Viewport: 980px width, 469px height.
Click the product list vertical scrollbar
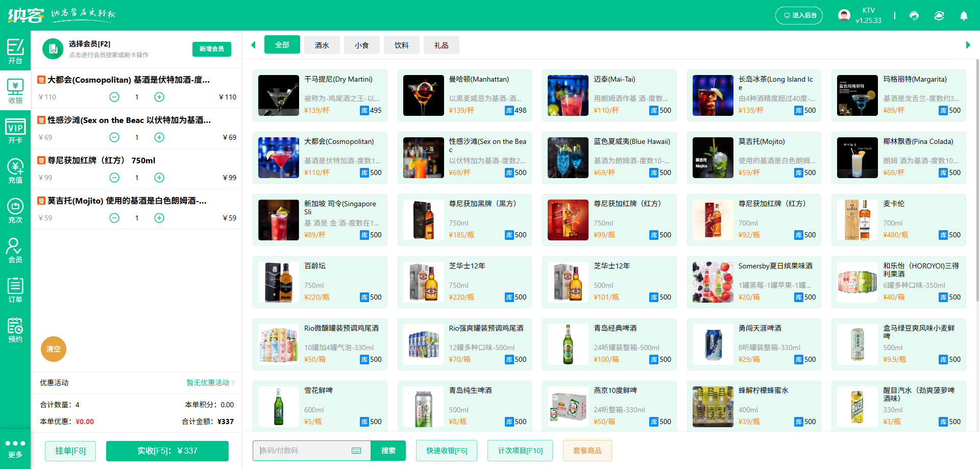pyautogui.click(x=977, y=181)
